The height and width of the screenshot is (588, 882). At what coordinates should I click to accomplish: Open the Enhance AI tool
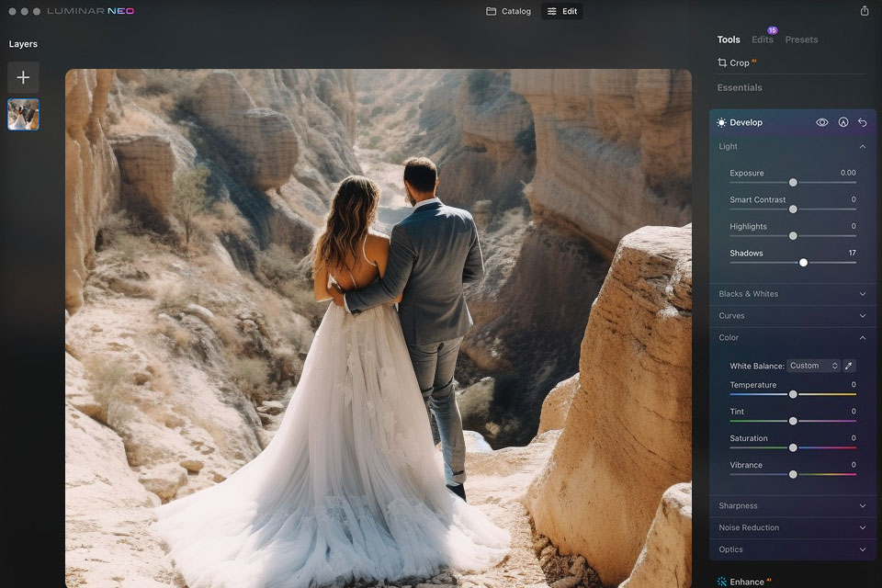tap(743, 582)
